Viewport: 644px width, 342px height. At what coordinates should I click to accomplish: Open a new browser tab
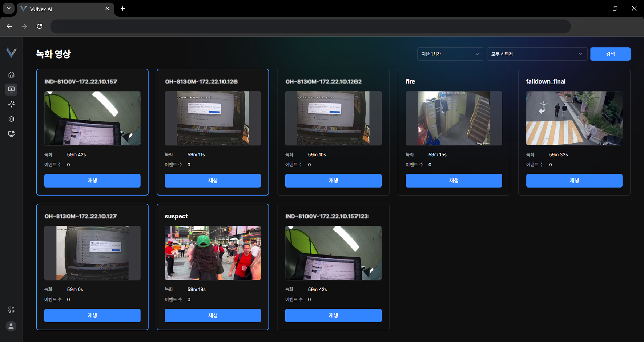click(x=123, y=8)
